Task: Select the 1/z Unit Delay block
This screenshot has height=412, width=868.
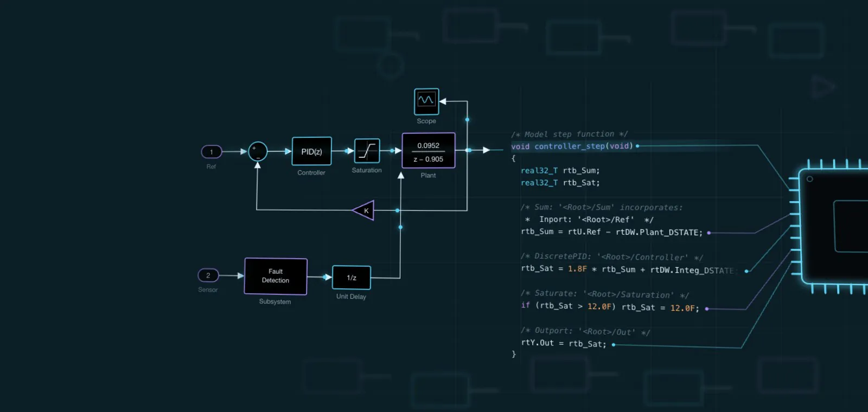Action: (352, 278)
